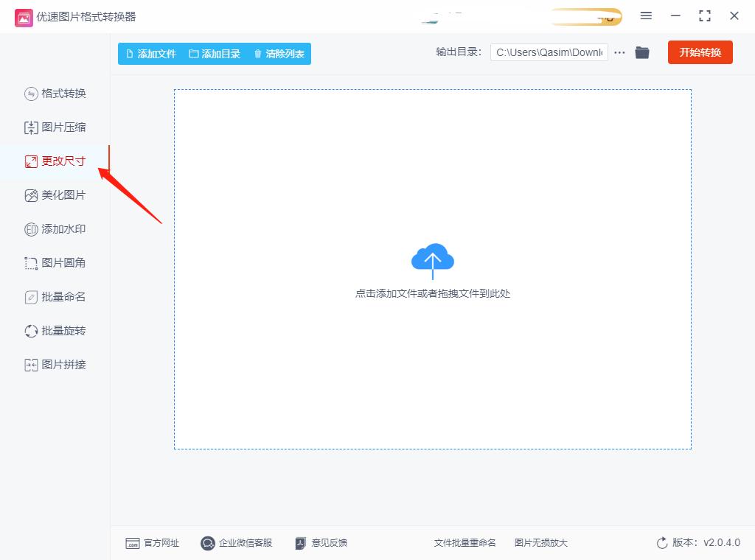Switch to 美化图片 (beautify image) tool

55,195
